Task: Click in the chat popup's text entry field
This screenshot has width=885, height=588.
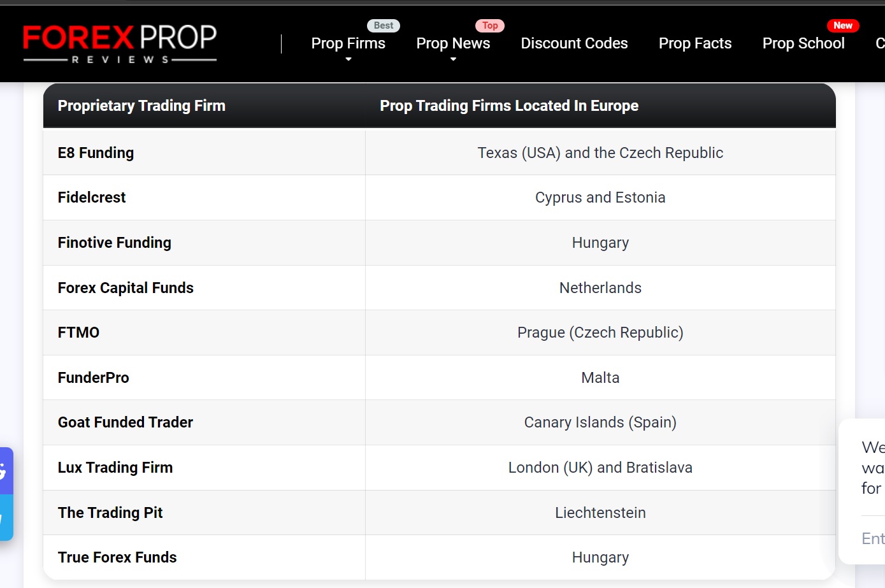Action: tap(873, 538)
